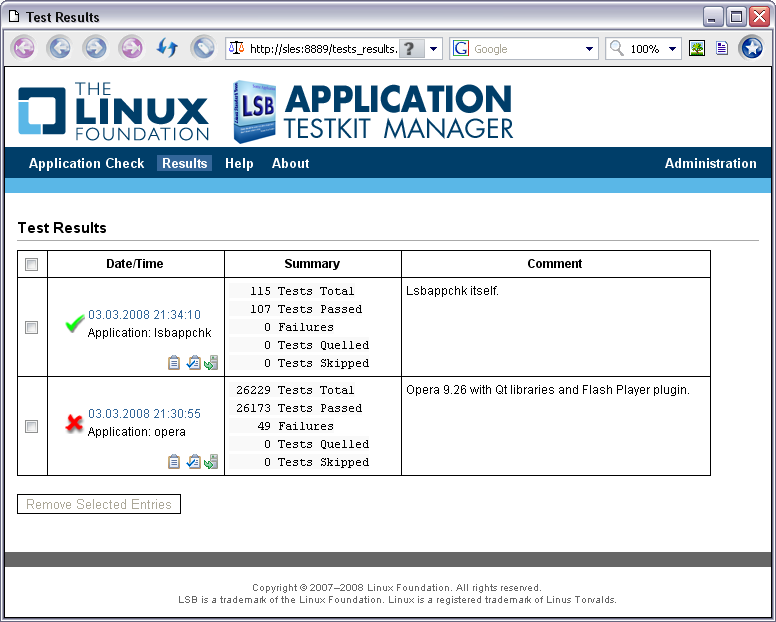Go back with the blue back arrow
Viewport: 776px width, 622px height.
tap(59, 48)
